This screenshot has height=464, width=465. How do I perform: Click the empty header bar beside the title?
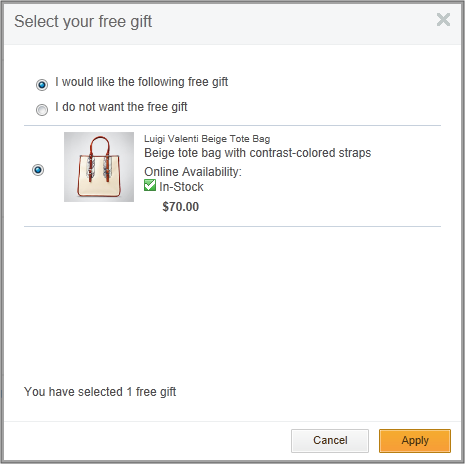pyautogui.click(x=293, y=23)
